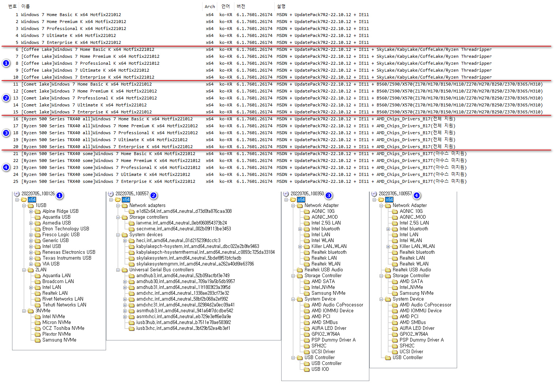Select Samsung NVMe under the 3NVMe folder
Viewport: 554px width, 392px height.
[x=59, y=340]
